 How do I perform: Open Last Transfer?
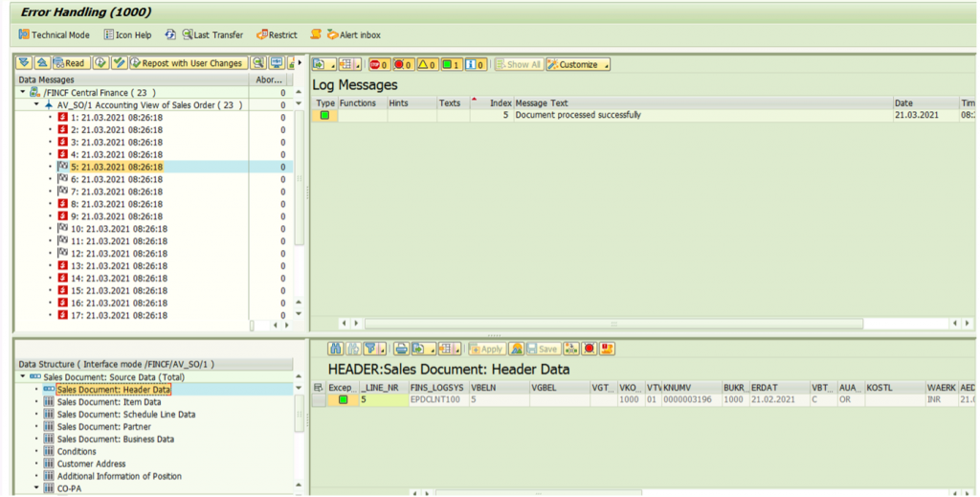pos(212,35)
